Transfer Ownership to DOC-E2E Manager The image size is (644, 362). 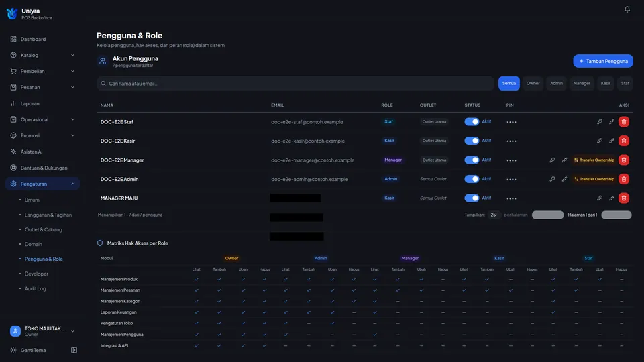(x=594, y=160)
